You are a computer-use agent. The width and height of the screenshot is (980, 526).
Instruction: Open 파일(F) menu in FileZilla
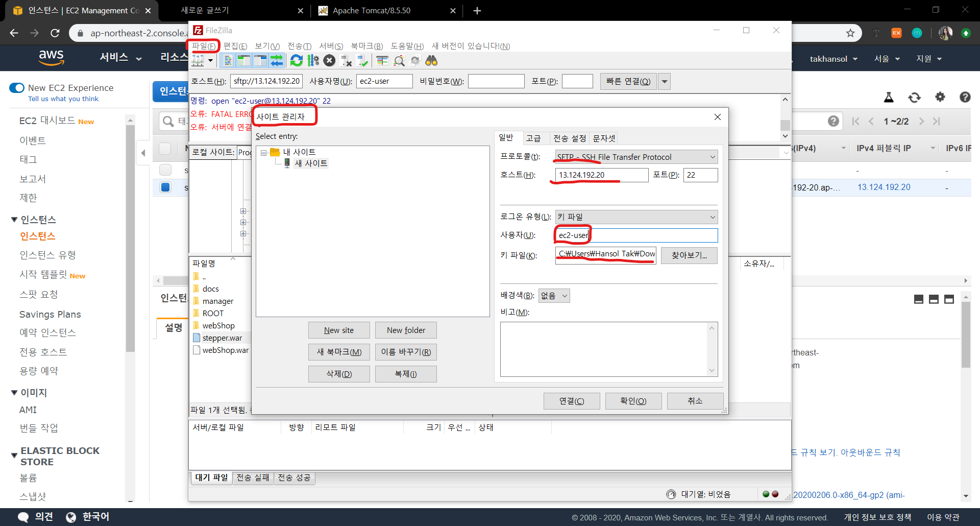click(204, 46)
